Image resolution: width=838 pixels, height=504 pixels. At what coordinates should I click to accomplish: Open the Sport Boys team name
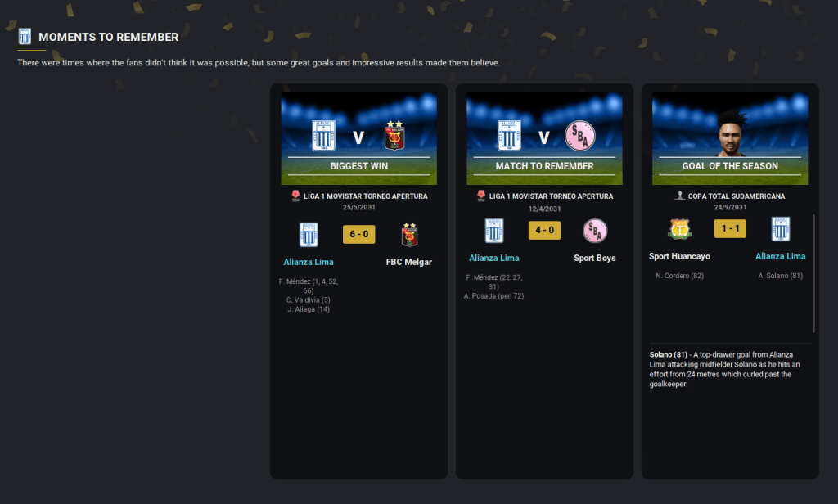pyautogui.click(x=595, y=258)
